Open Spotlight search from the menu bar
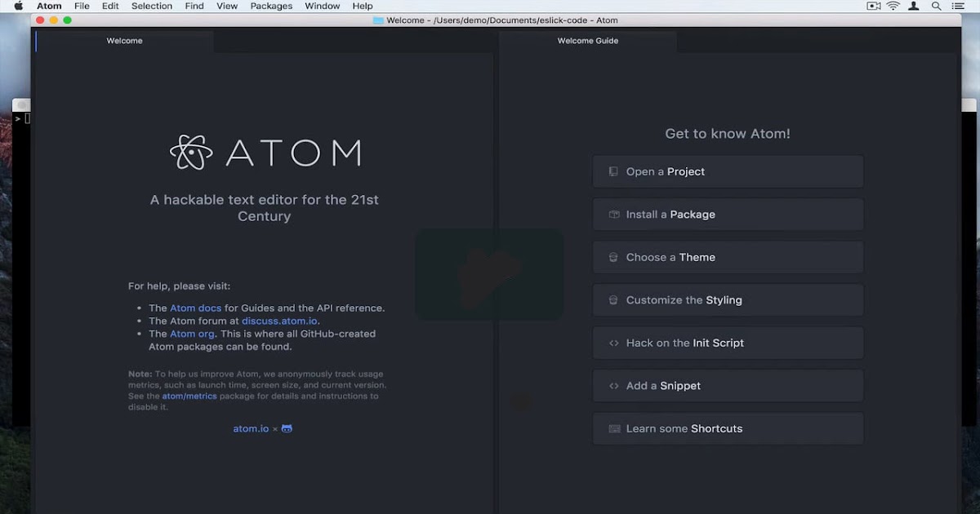This screenshot has height=514, width=980. 936,6
